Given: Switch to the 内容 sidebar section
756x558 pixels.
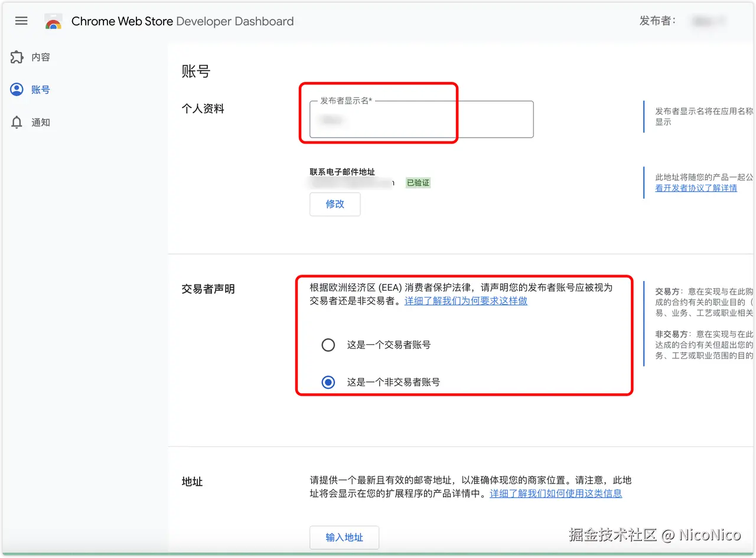Looking at the screenshot, I should [41, 57].
